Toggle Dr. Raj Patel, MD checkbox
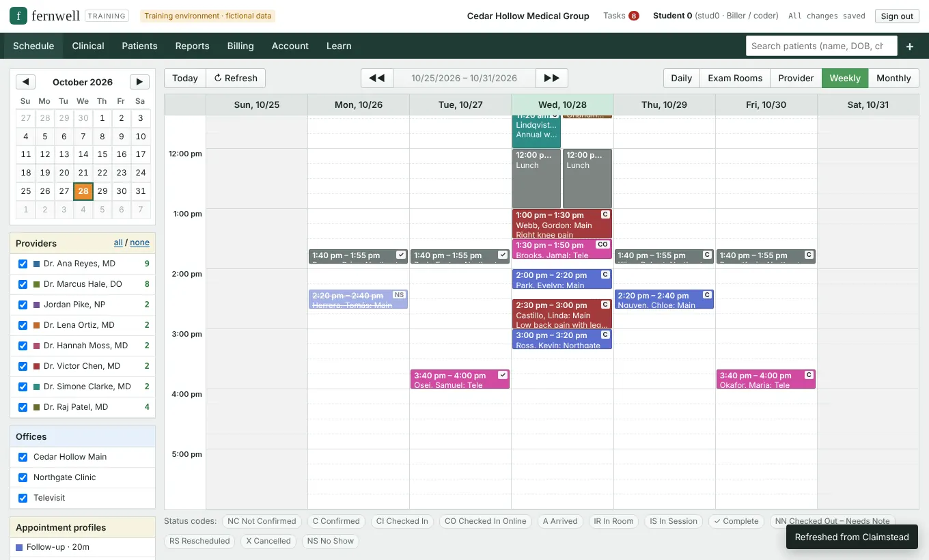Image resolution: width=929 pixels, height=560 pixels. [x=23, y=407]
